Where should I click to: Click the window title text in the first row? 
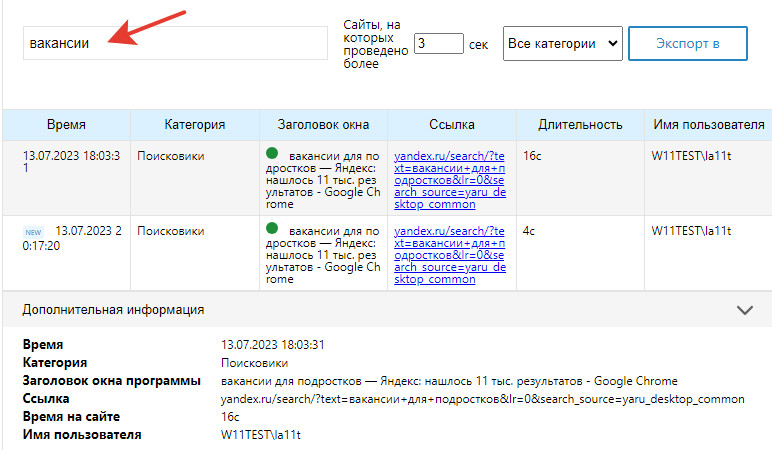pyautogui.click(x=323, y=180)
